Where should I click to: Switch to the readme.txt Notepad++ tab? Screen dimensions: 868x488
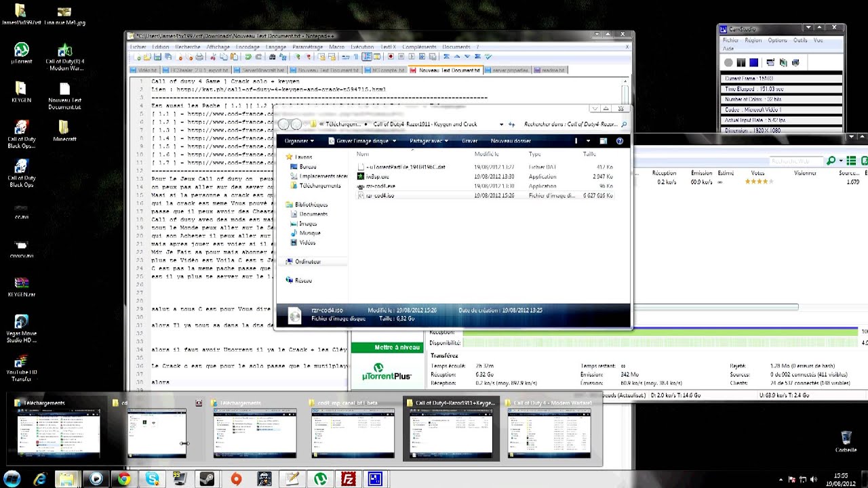point(550,70)
